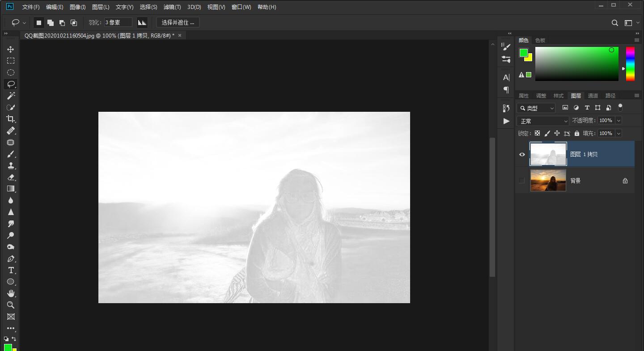Open the 图像(I) menu

tap(78, 7)
